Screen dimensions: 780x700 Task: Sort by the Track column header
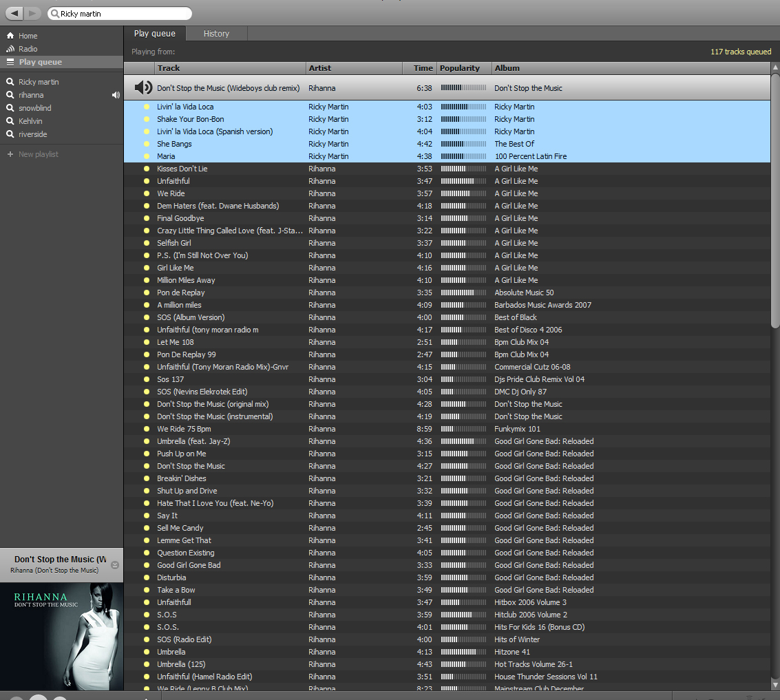point(230,68)
